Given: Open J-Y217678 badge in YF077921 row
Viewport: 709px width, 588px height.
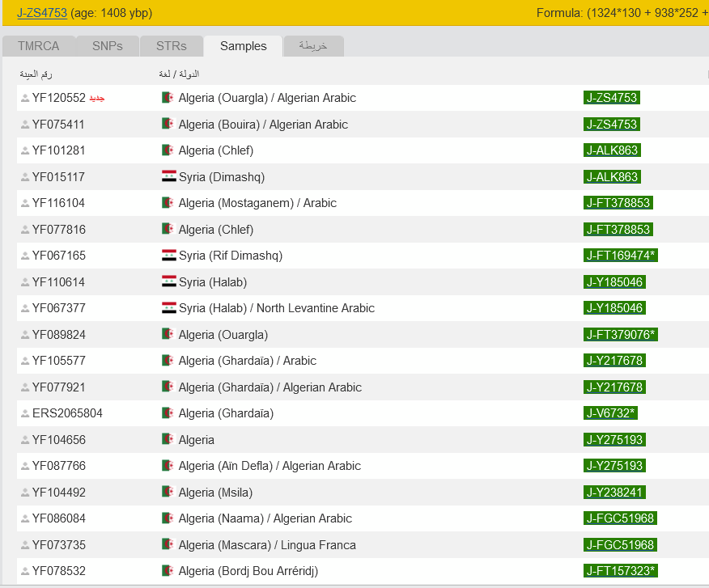Looking at the screenshot, I should tap(614, 387).
